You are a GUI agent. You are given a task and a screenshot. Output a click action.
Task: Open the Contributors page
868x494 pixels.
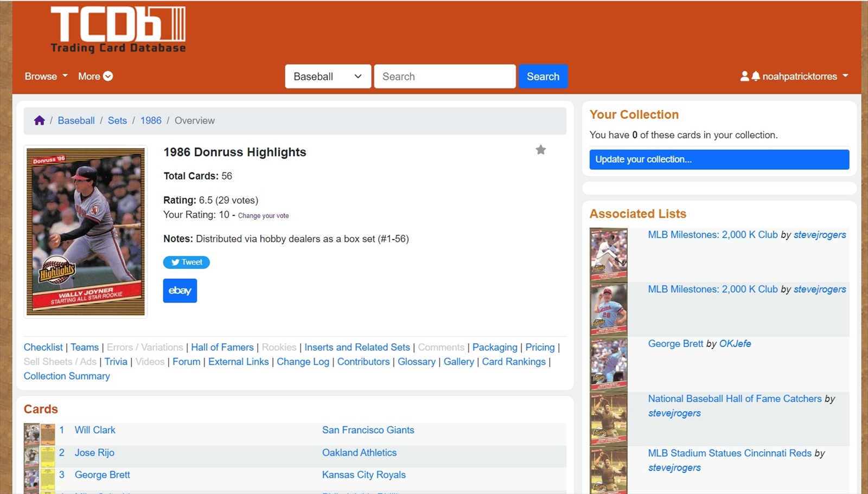point(363,362)
